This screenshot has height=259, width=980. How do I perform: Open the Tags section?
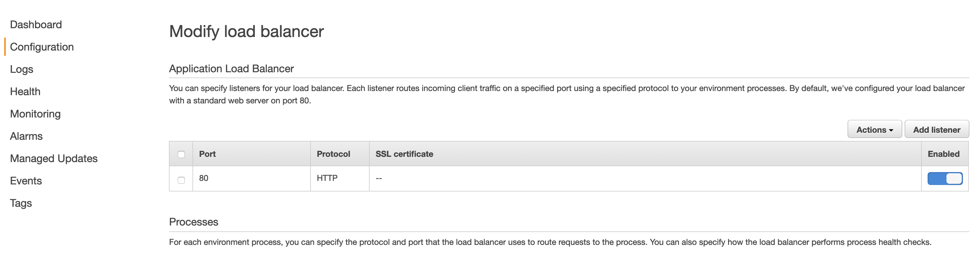(x=21, y=203)
